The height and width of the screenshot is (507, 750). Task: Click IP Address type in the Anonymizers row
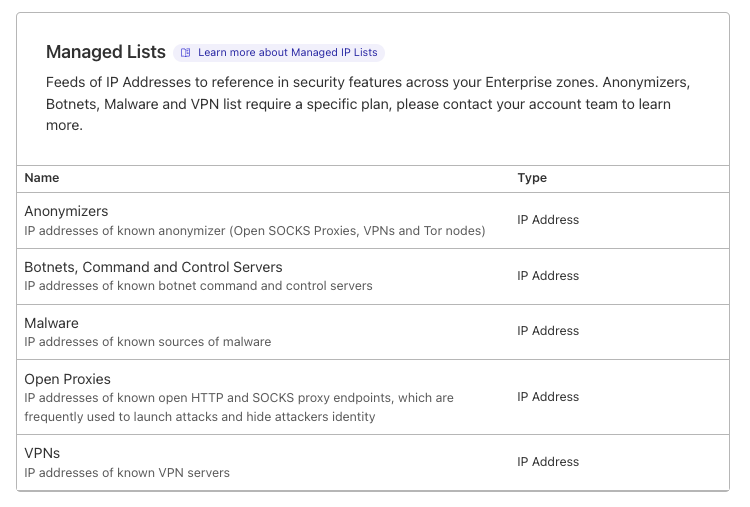tap(548, 220)
